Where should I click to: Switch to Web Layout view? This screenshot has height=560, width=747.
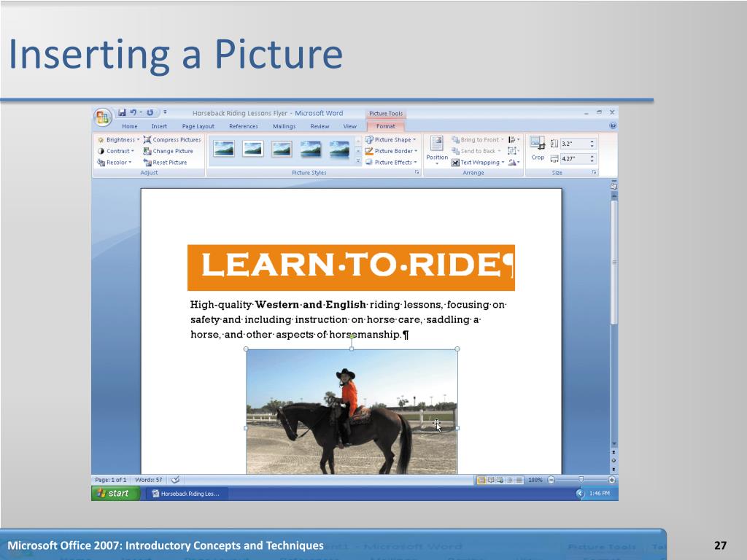pos(500,480)
